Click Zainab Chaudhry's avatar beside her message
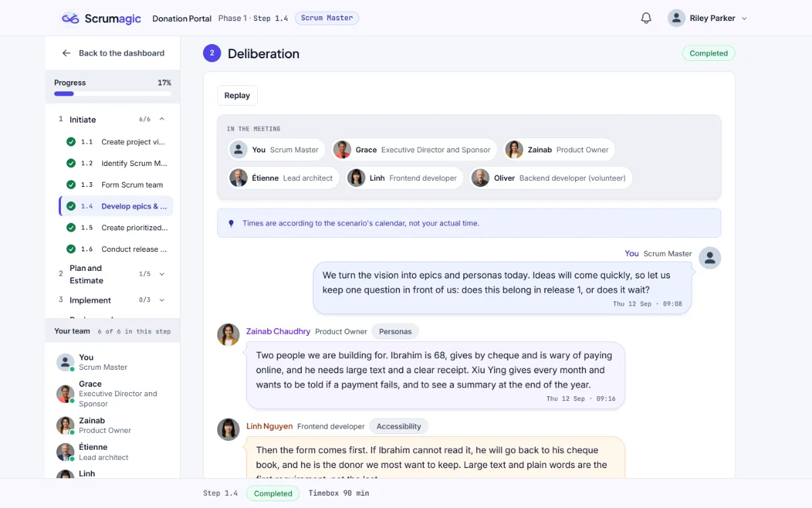This screenshot has height=508, width=812. click(x=228, y=335)
